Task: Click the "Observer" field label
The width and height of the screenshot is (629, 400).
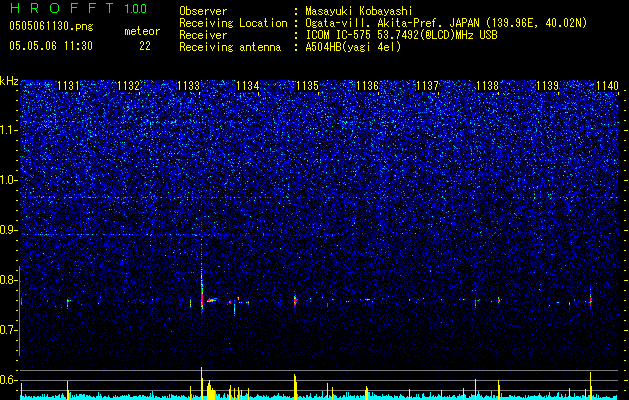Action: coord(203,12)
